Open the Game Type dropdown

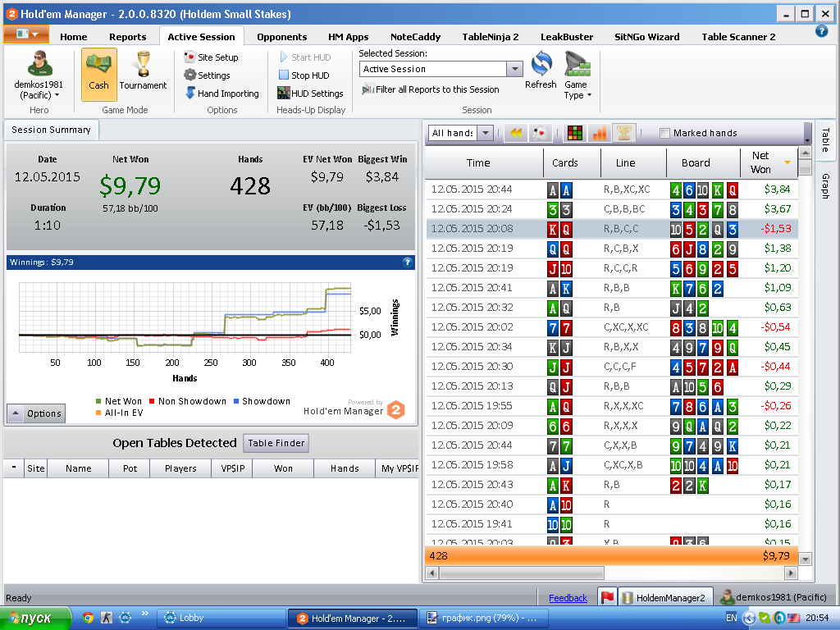point(577,75)
